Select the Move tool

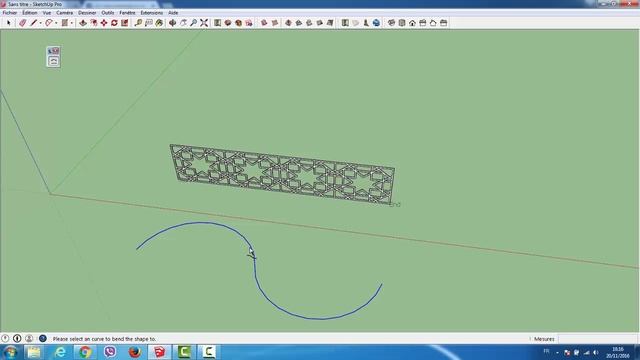(x=104, y=23)
